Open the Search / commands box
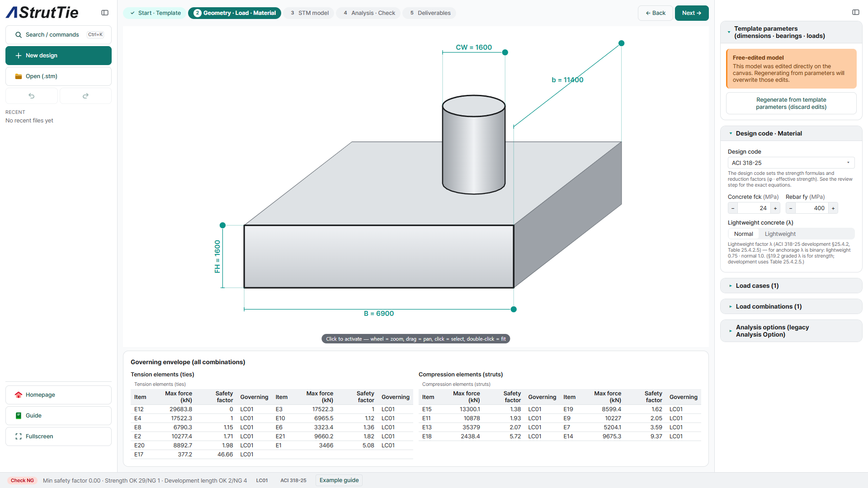The image size is (868, 488). click(58, 35)
